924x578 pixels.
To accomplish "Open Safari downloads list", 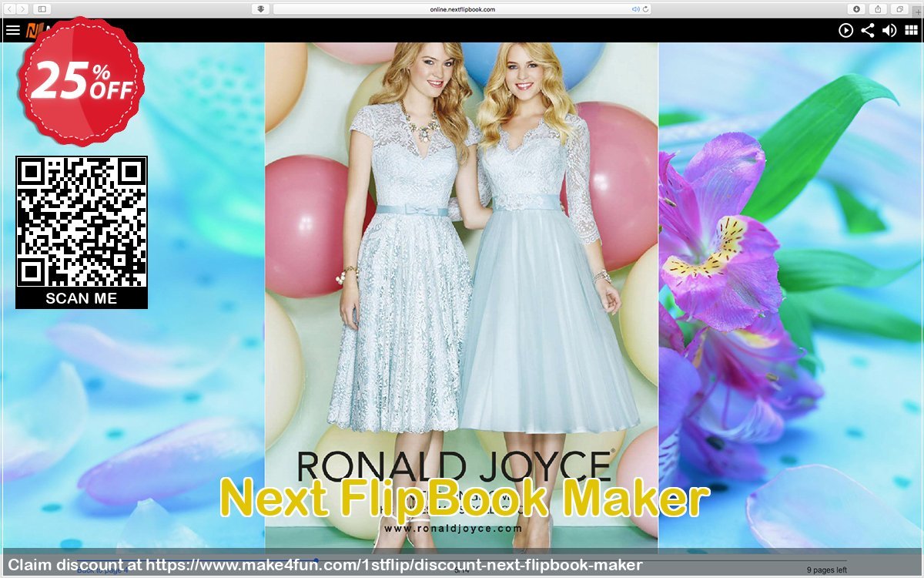I will point(857,8).
